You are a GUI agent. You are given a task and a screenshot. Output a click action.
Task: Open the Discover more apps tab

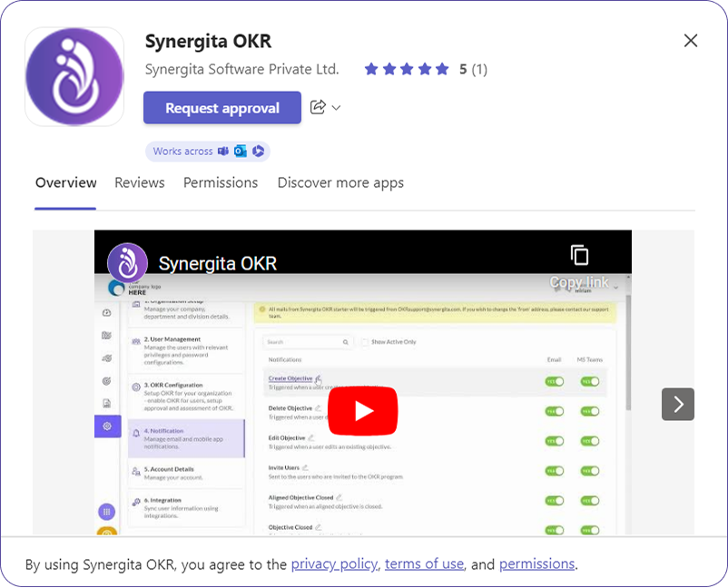click(340, 182)
